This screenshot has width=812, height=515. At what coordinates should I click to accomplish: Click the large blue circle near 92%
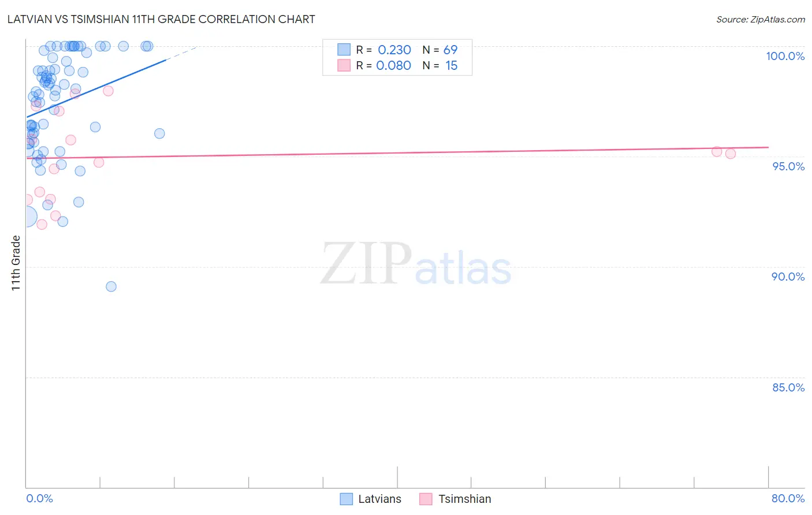click(26, 217)
